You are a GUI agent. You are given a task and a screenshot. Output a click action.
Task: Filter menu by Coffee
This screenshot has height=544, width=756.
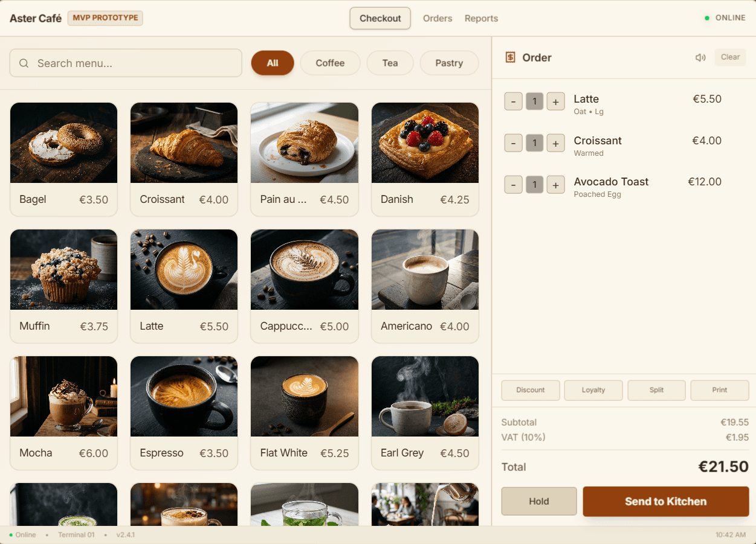pyautogui.click(x=330, y=63)
